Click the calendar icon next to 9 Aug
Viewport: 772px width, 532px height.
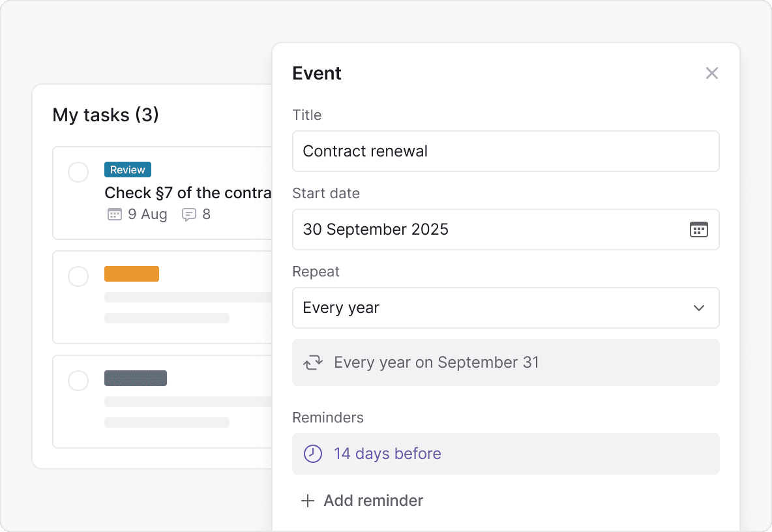point(114,214)
